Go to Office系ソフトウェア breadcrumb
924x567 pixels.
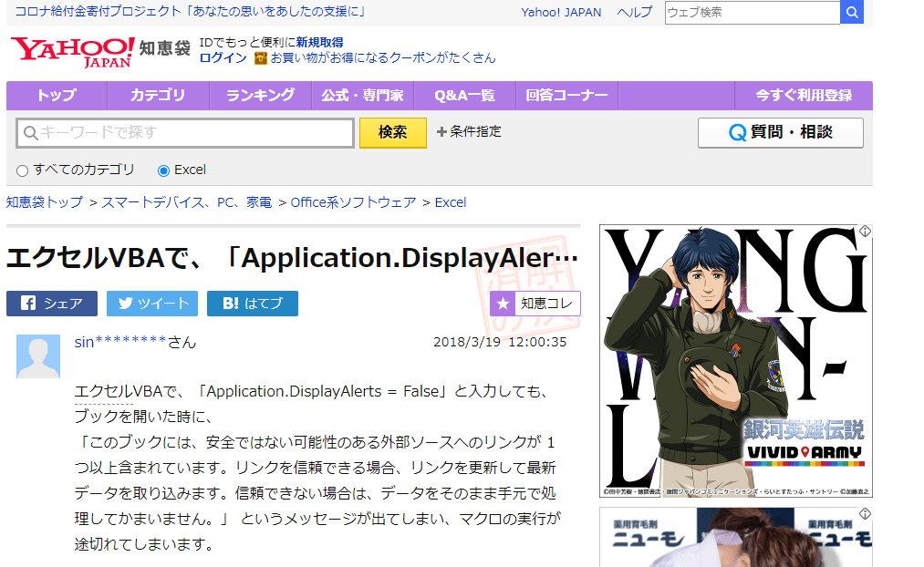[x=354, y=202]
